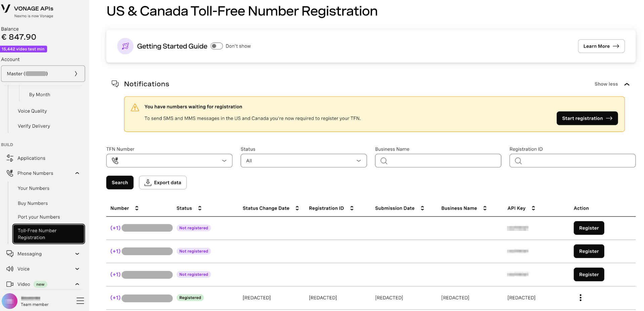Click the Getting Started Guide rocket icon
This screenshot has height=311, width=644.
(x=125, y=46)
